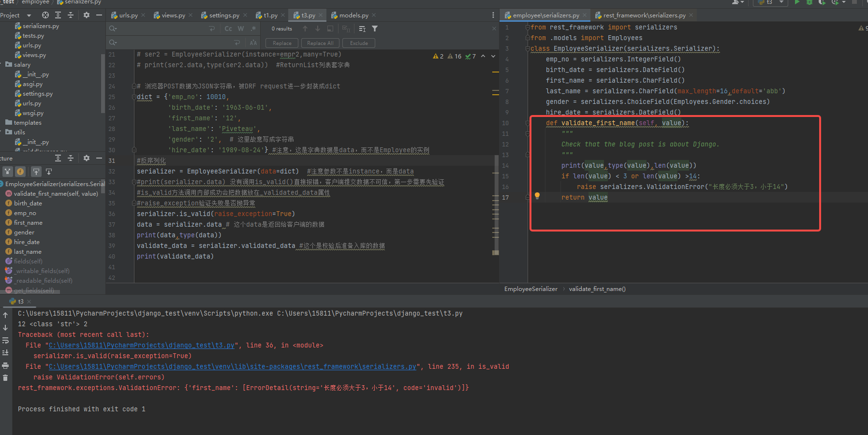Click the Replace button

tap(282, 43)
